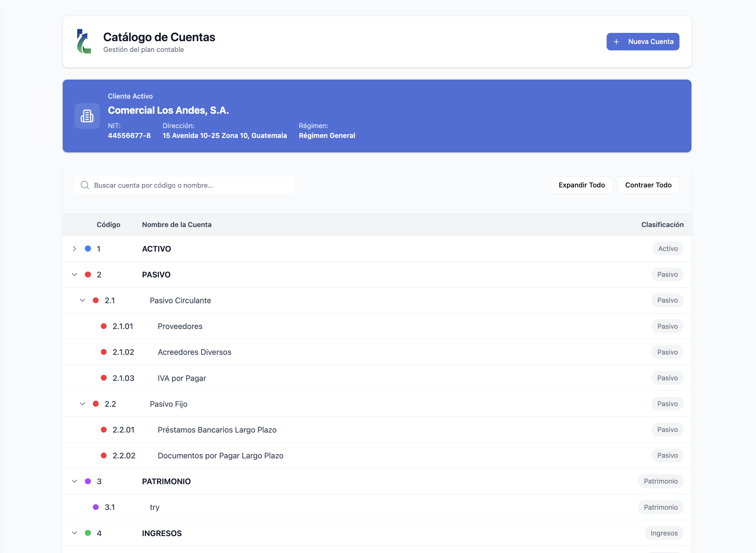The height and width of the screenshot is (553, 756).
Task: Click the blue dot on the ACTIVO row
Action: tap(88, 249)
